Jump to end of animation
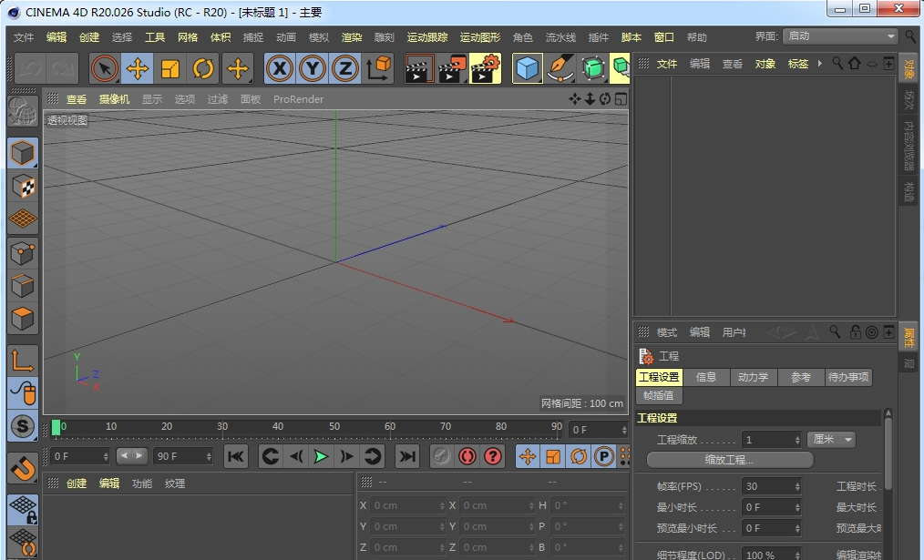The width and height of the screenshot is (924, 560). 407,456
